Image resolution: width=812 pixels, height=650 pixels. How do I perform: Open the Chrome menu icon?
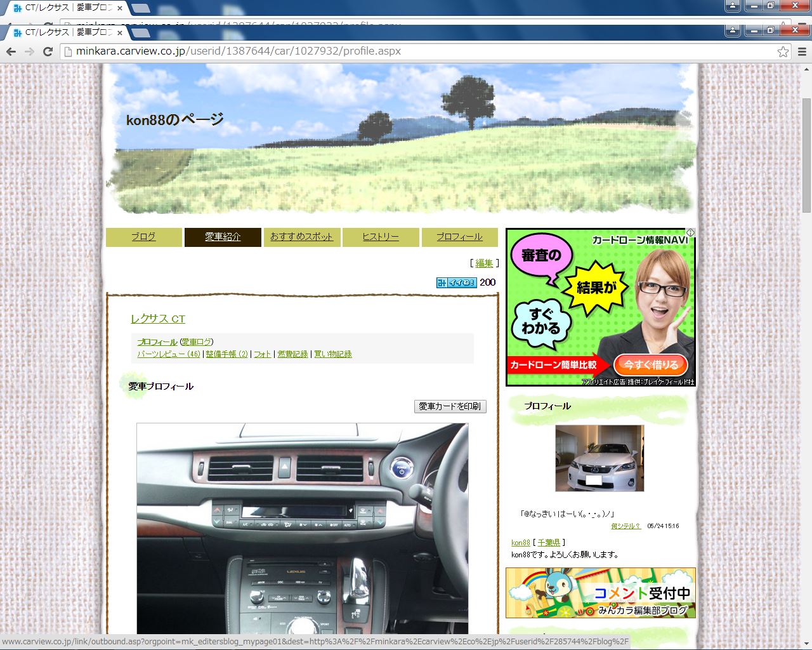click(x=802, y=51)
